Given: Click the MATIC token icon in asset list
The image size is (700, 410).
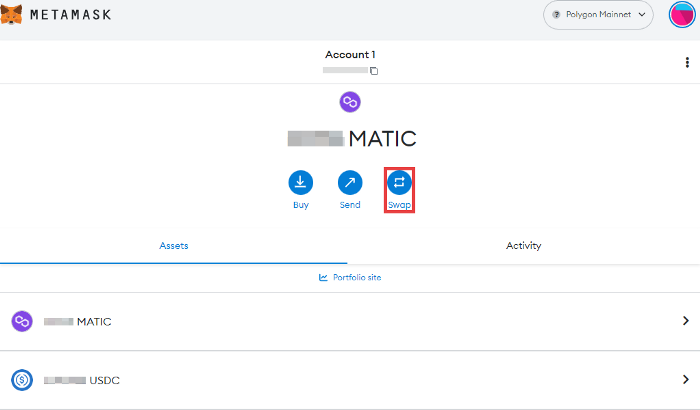Looking at the screenshot, I should [22, 321].
